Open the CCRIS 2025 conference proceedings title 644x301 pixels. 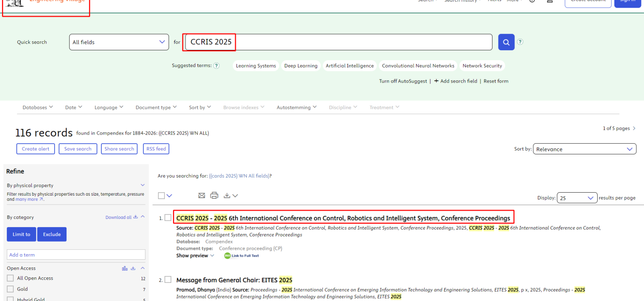point(343,218)
